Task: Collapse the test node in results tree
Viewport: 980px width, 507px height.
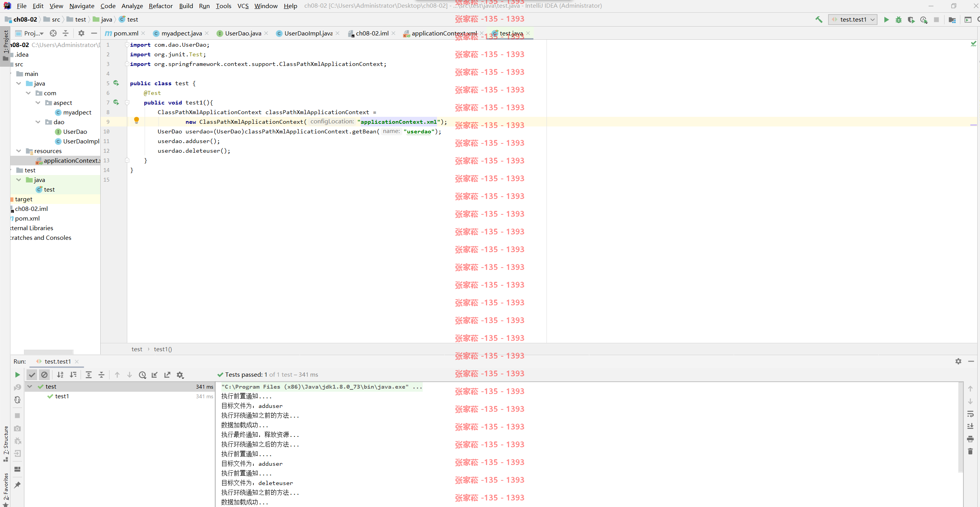Action: 30,386
